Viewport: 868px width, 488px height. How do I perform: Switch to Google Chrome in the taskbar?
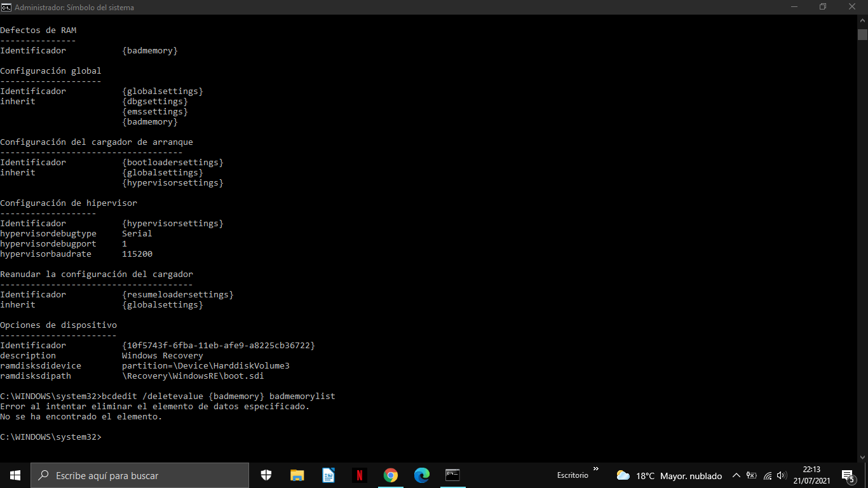(391, 475)
